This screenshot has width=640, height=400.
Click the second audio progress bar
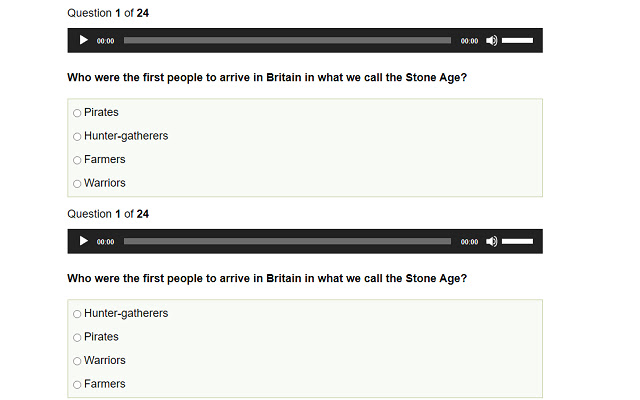pos(287,241)
